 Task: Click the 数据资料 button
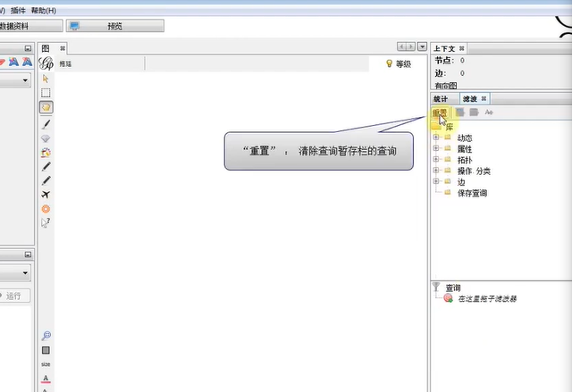point(31,26)
